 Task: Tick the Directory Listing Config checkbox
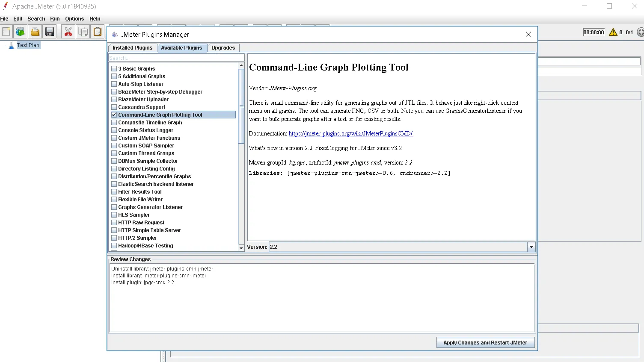(x=114, y=168)
